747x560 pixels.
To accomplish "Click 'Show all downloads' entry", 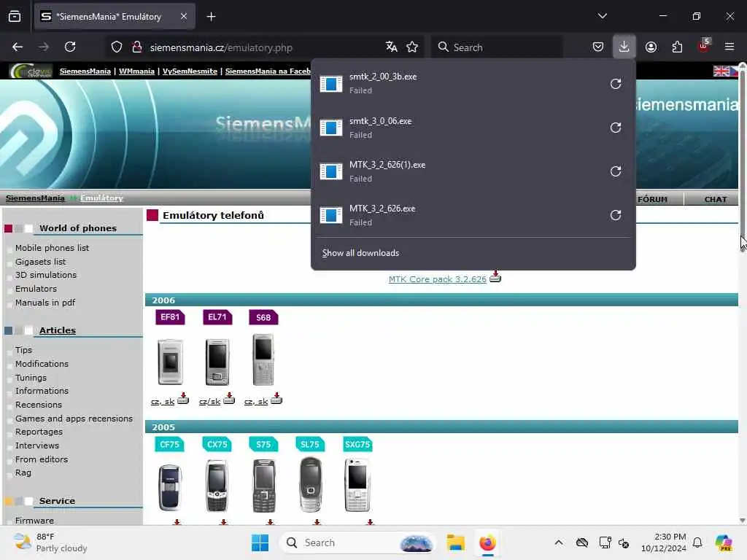I will pyautogui.click(x=360, y=253).
